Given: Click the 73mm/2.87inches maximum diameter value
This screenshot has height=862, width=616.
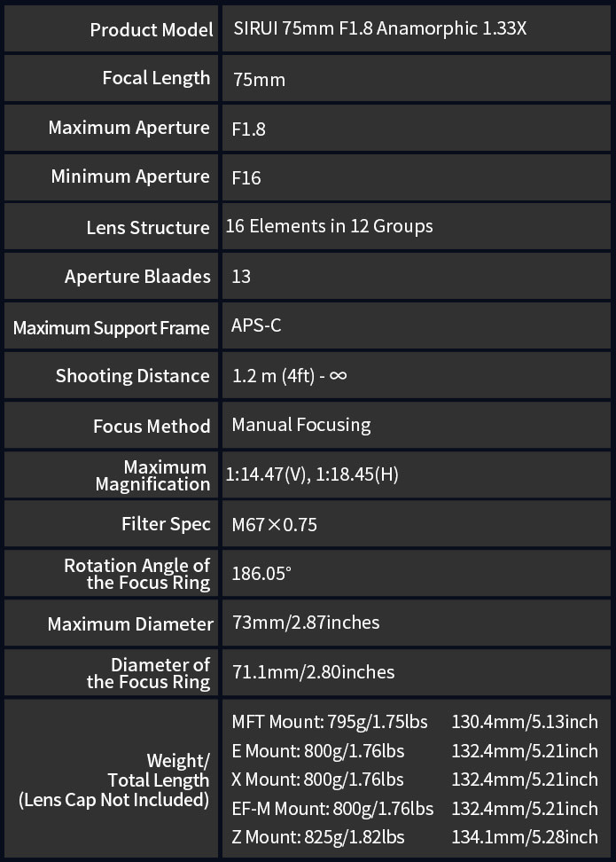Looking at the screenshot, I should pos(306,623).
